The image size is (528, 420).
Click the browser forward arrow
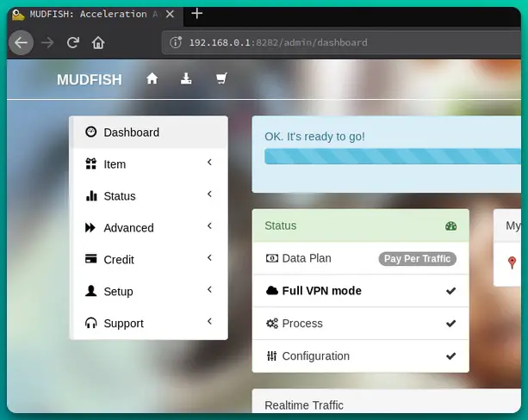point(47,43)
